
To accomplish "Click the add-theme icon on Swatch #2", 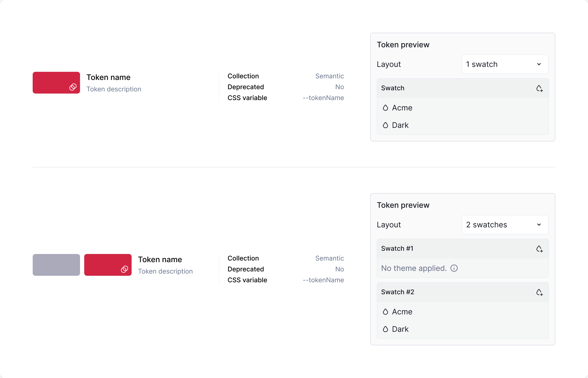I will coord(540,292).
